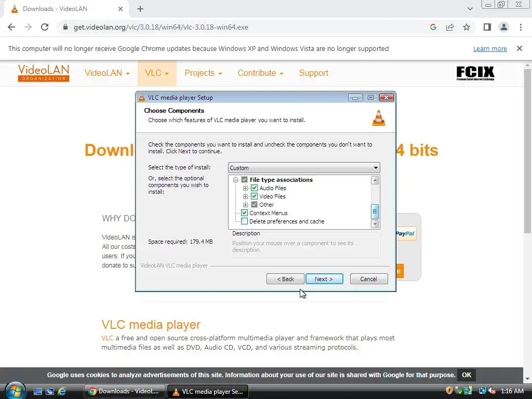Click the Chrome address bar URL
Viewport: 532px width, 399px height.
[161, 27]
